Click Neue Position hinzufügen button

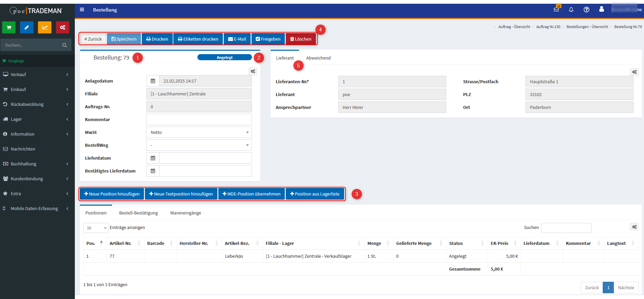[x=112, y=194]
